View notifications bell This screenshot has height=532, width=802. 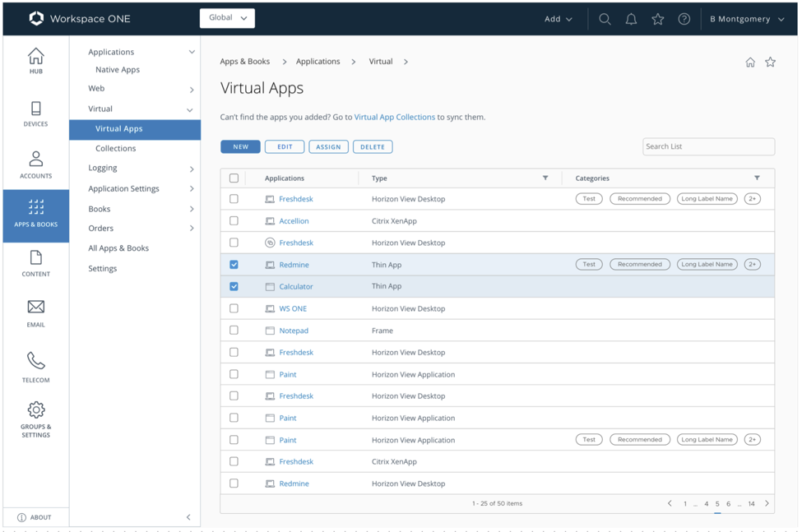pyautogui.click(x=631, y=19)
